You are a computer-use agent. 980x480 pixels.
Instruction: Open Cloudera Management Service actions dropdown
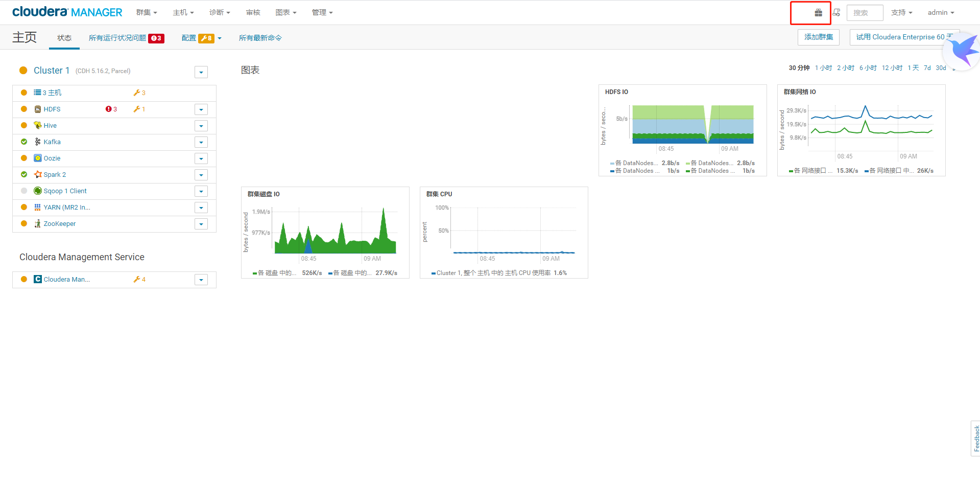coord(201,280)
